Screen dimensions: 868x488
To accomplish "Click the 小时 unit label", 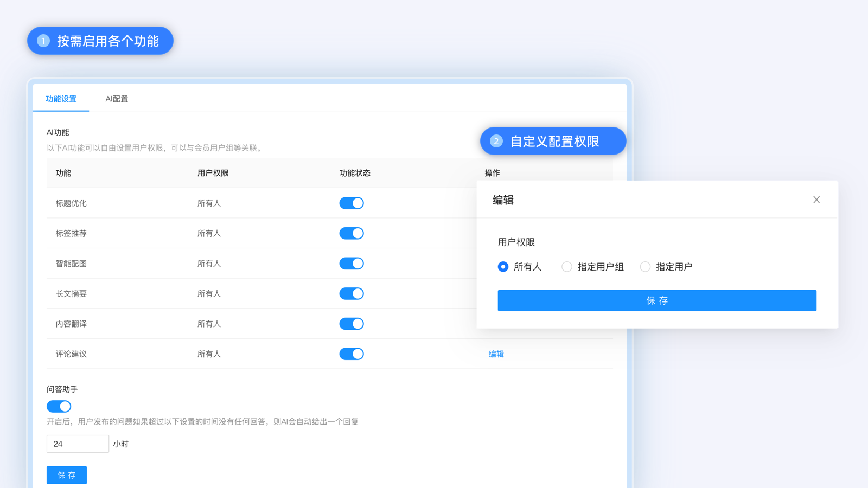I will 121,444.
